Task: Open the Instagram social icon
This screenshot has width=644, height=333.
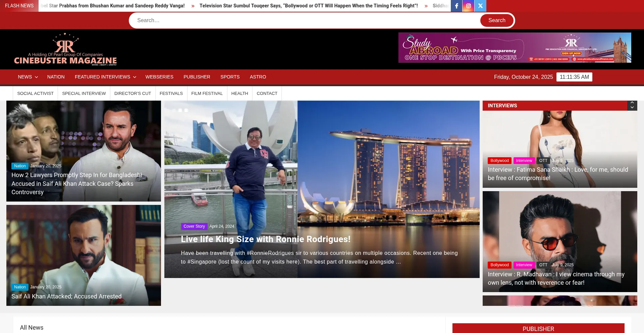Action: point(468,6)
